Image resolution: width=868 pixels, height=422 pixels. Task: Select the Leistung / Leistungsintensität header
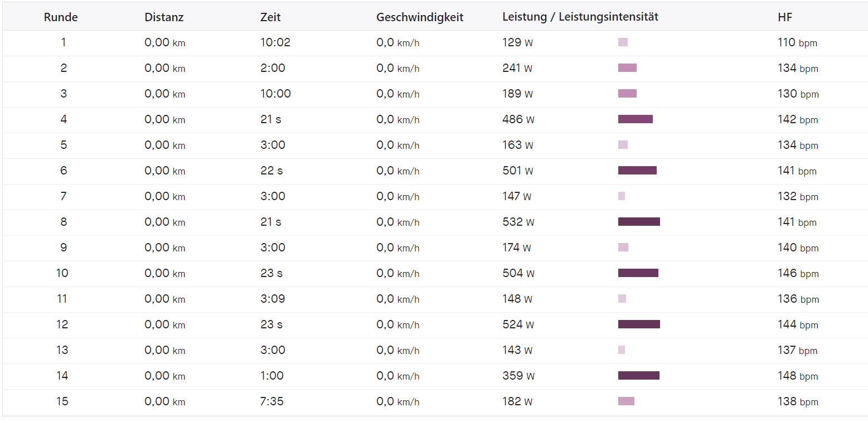click(580, 17)
